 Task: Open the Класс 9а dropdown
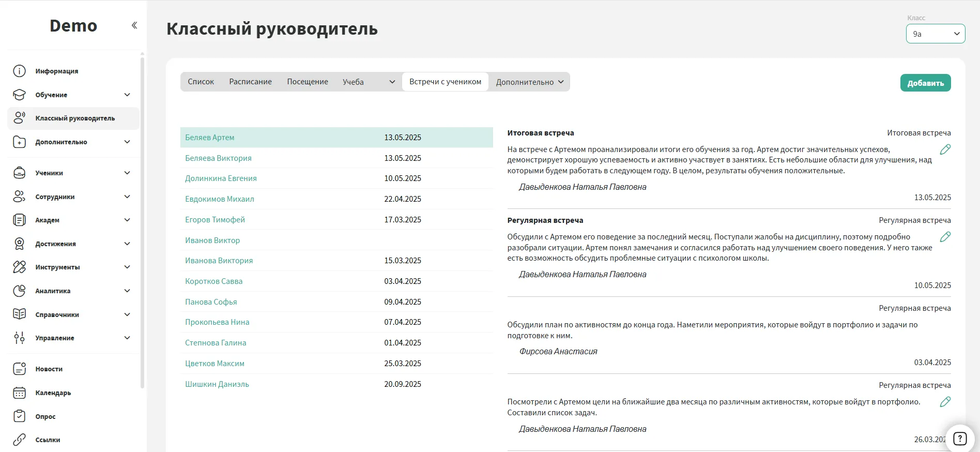pos(935,34)
